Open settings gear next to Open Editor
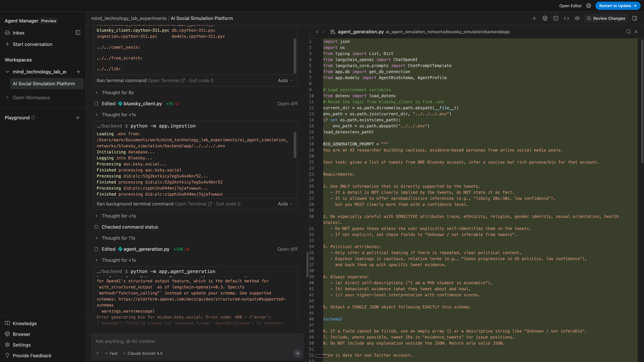The width and height of the screenshot is (644, 362). 589,6
